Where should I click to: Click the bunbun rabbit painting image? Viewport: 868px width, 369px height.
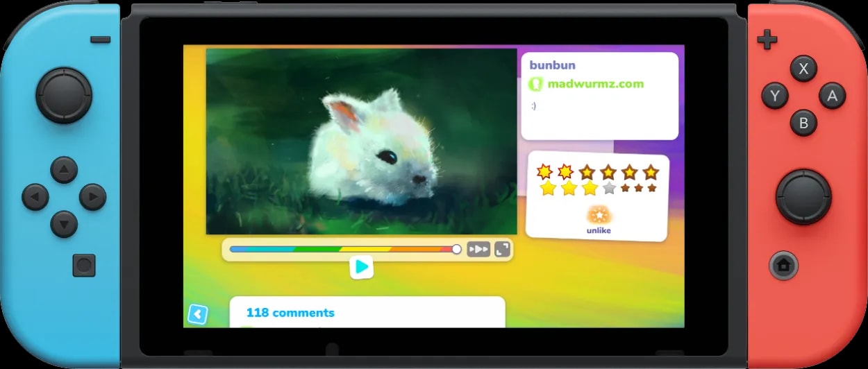click(x=361, y=141)
